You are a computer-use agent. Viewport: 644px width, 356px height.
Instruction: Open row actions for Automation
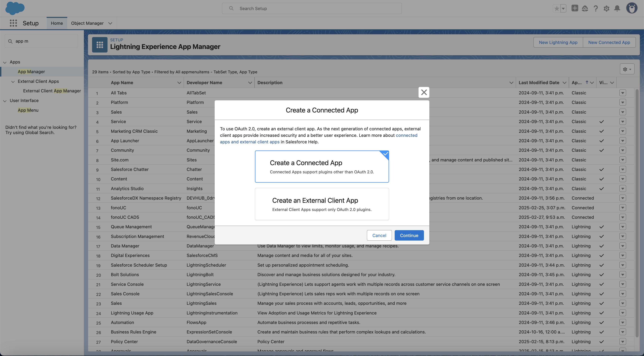click(623, 322)
